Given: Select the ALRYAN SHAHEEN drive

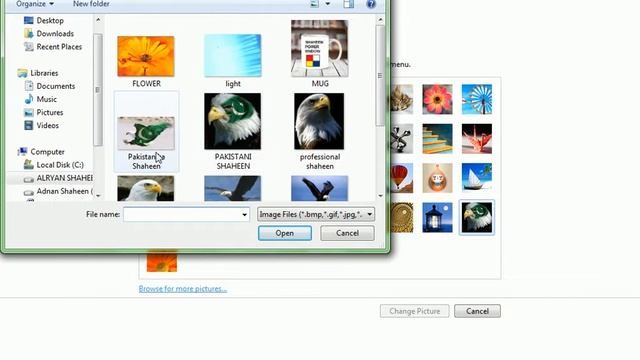Looking at the screenshot, I should (64, 178).
